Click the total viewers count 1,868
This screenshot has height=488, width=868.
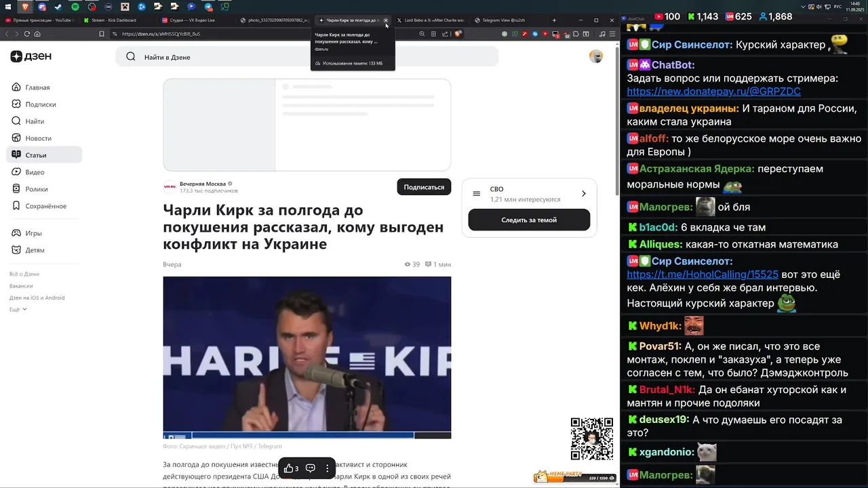775,16
